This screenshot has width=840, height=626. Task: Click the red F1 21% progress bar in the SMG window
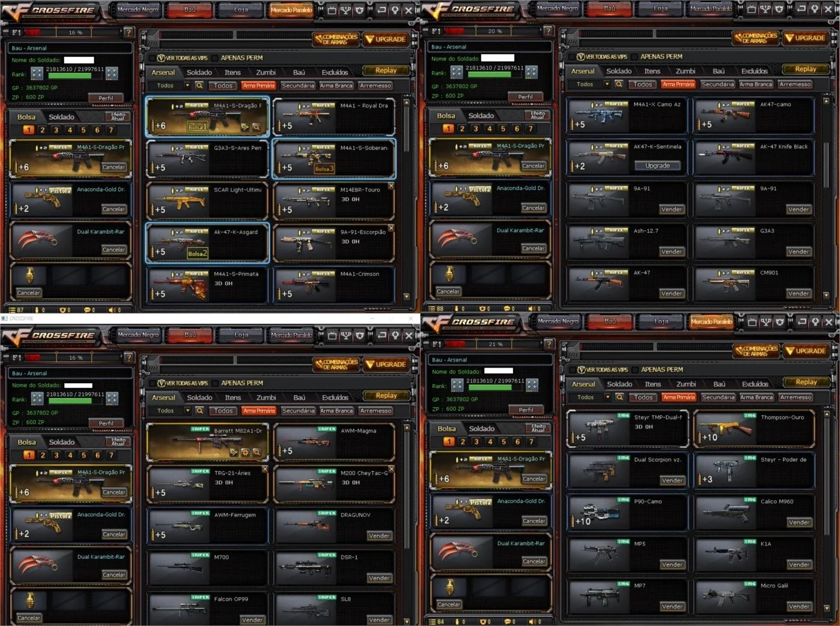coord(455,344)
